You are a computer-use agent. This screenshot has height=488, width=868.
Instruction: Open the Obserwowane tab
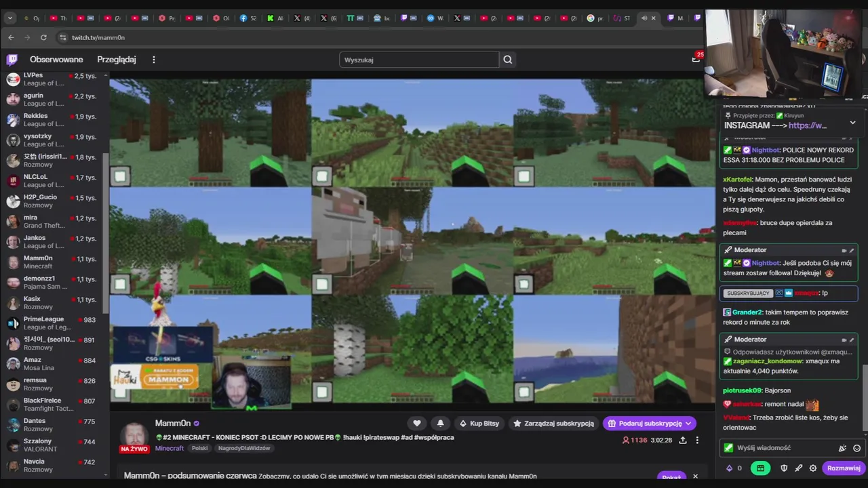pos(56,60)
